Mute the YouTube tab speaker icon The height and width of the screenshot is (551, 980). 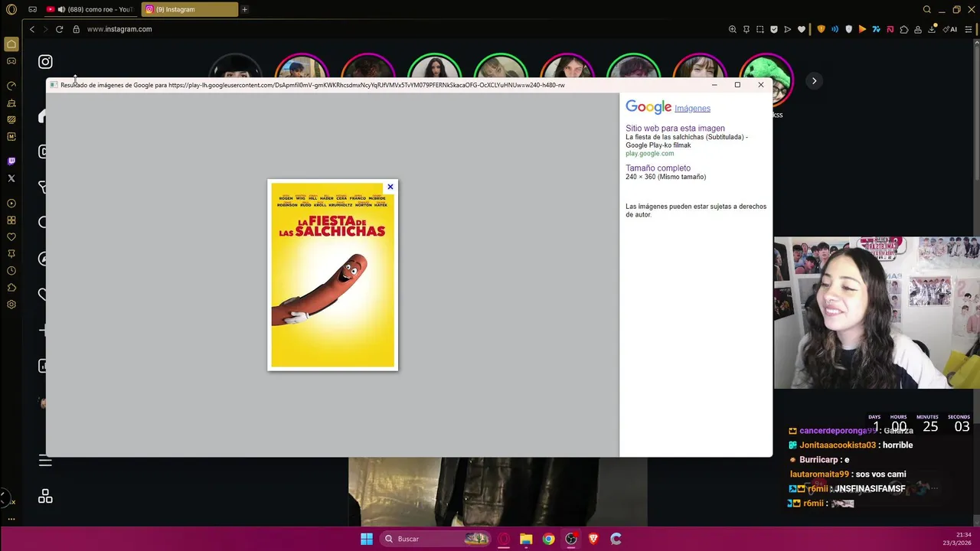point(61,9)
